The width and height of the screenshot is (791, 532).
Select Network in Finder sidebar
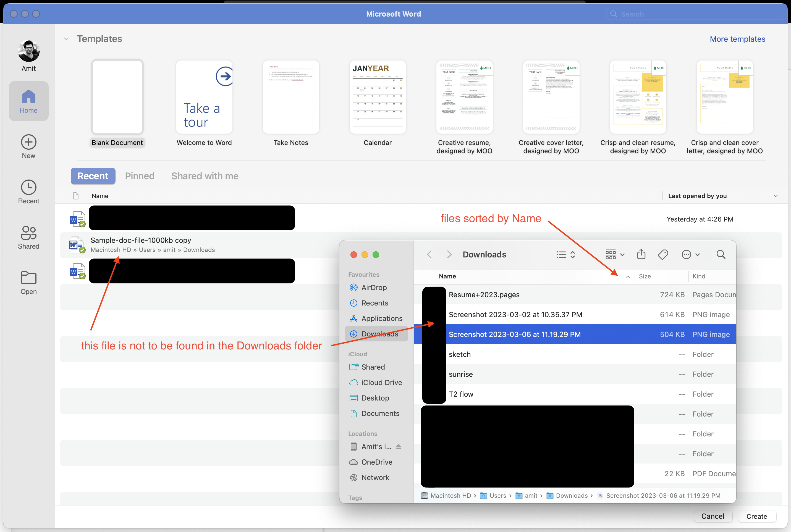(x=376, y=477)
